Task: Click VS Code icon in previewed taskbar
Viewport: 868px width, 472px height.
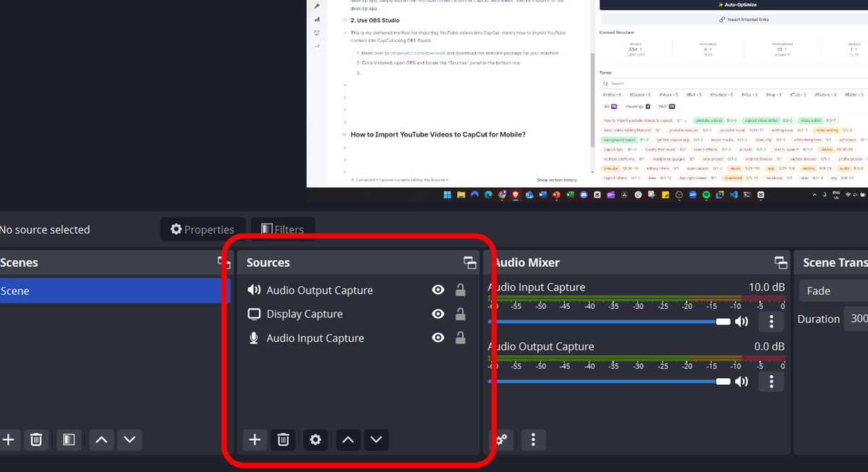Action: point(733,194)
